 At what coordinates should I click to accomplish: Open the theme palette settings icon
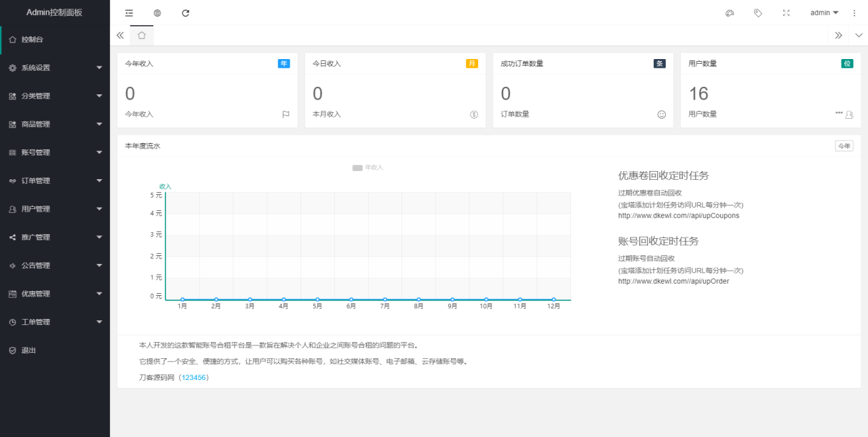(x=730, y=12)
